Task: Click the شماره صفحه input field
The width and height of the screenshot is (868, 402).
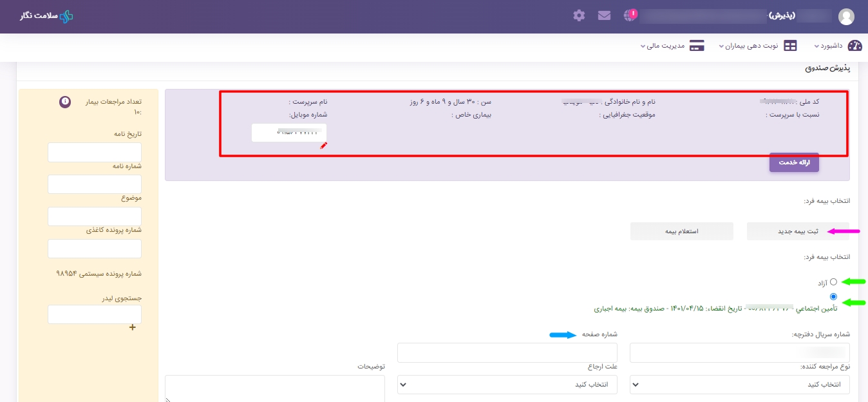Action: pyautogui.click(x=507, y=352)
